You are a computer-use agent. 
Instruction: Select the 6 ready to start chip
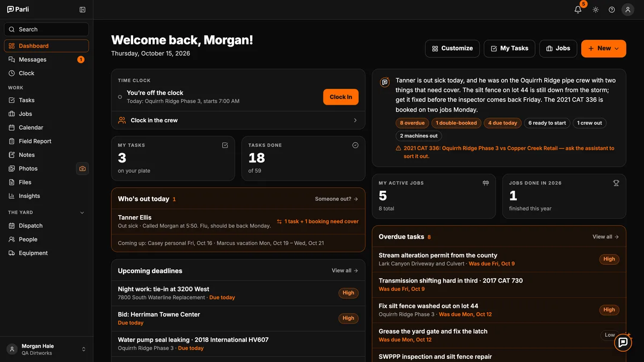pos(547,123)
